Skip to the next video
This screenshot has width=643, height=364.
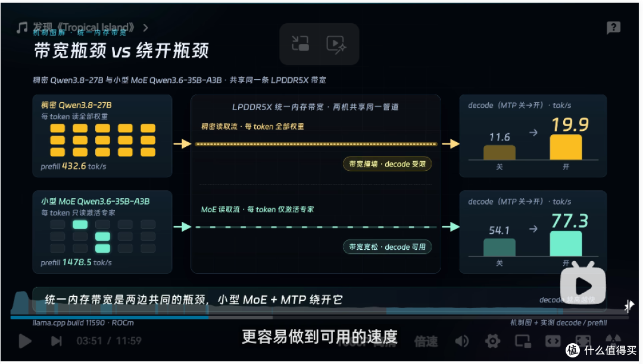tap(56, 341)
